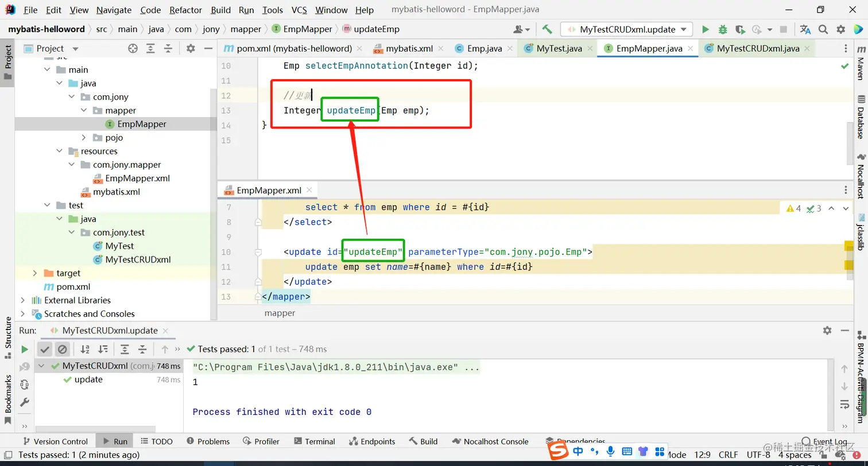Open the Navigate menu
Screen dimensions: 868x466
click(x=114, y=10)
